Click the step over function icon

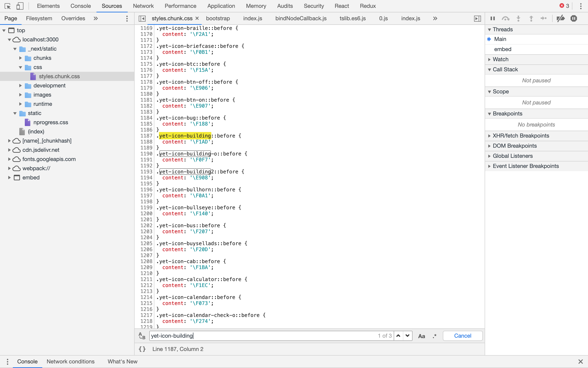505,18
